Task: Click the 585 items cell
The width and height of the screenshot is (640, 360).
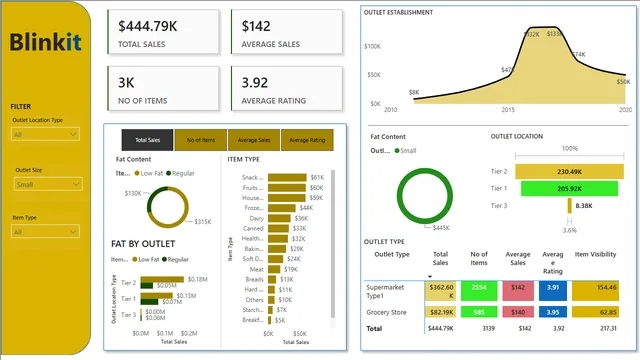Action: [x=479, y=312]
